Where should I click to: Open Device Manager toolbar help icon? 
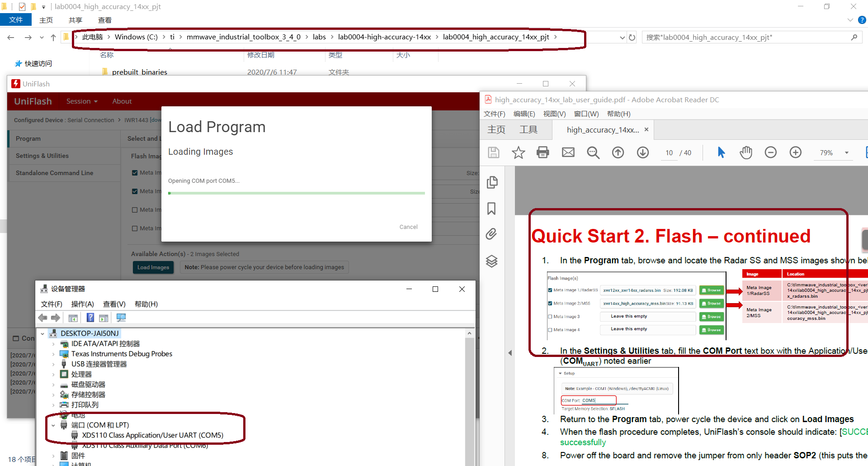(x=90, y=318)
